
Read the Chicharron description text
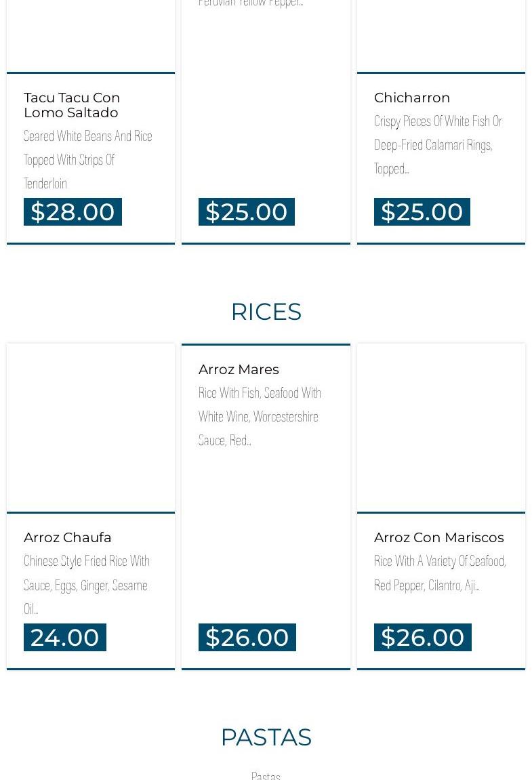(438, 144)
